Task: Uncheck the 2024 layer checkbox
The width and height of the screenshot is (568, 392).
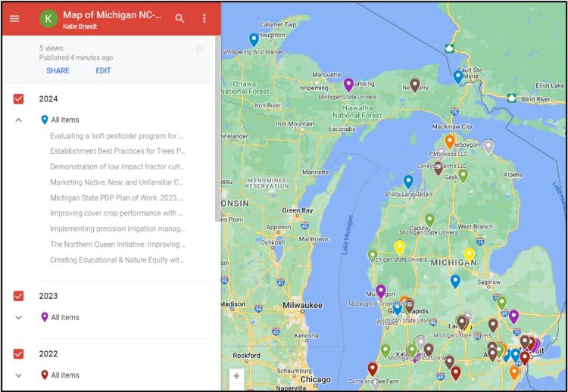Action: point(18,99)
